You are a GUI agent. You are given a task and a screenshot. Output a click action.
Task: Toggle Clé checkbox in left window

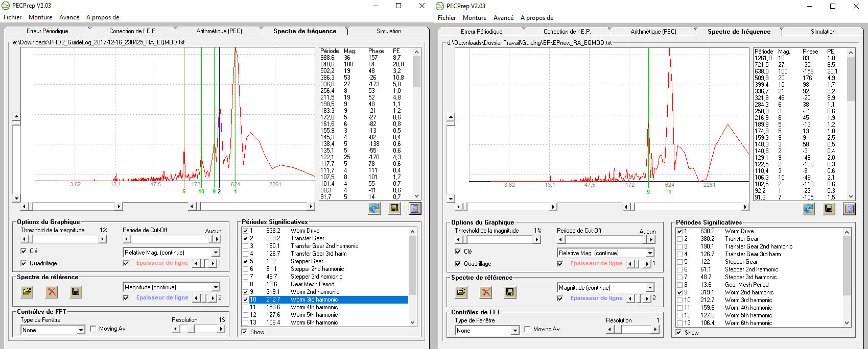[x=24, y=251]
